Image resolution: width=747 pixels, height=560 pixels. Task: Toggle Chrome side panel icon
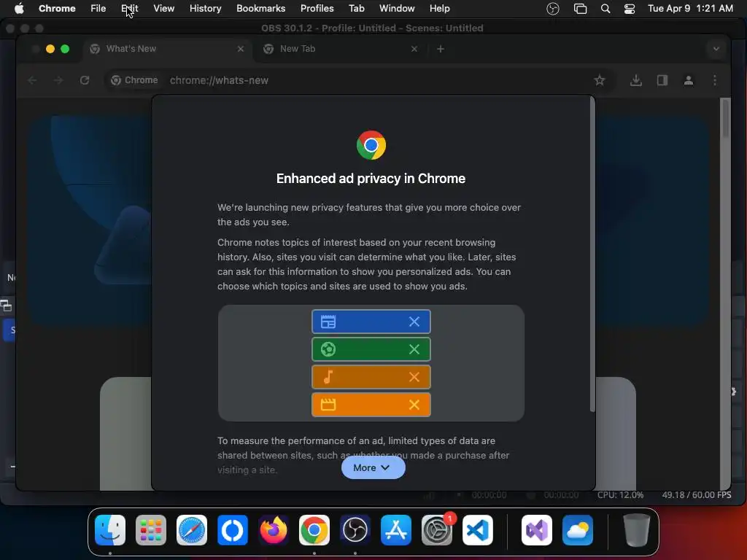[x=662, y=80]
